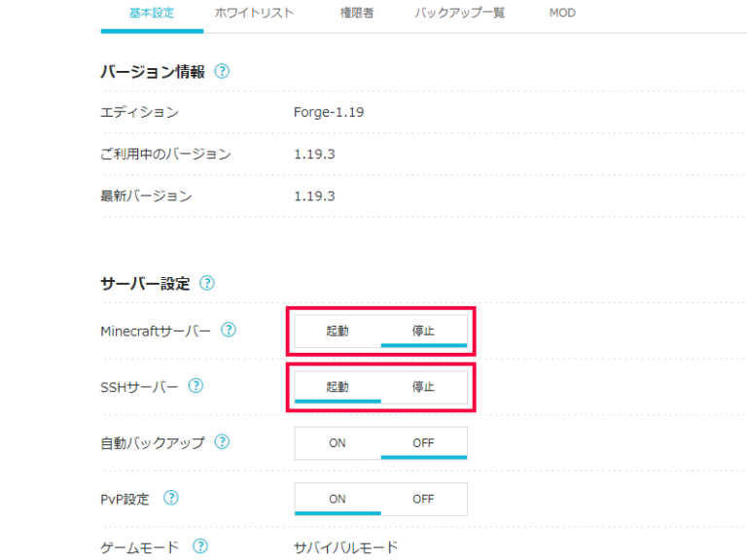
Task: Click help icon beside サーバー設定 heading
Action: coord(206,284)
